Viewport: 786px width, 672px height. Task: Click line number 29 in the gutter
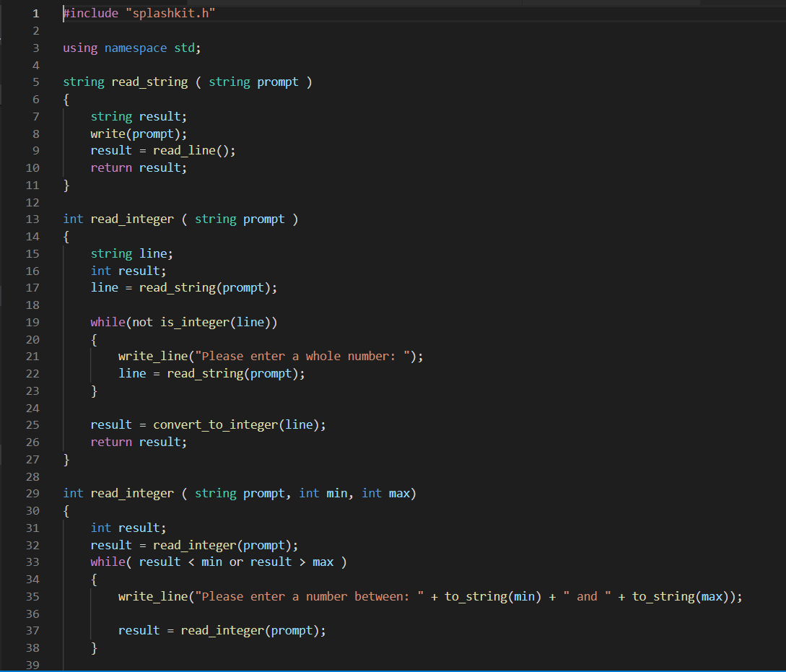[x=32, y=494]
